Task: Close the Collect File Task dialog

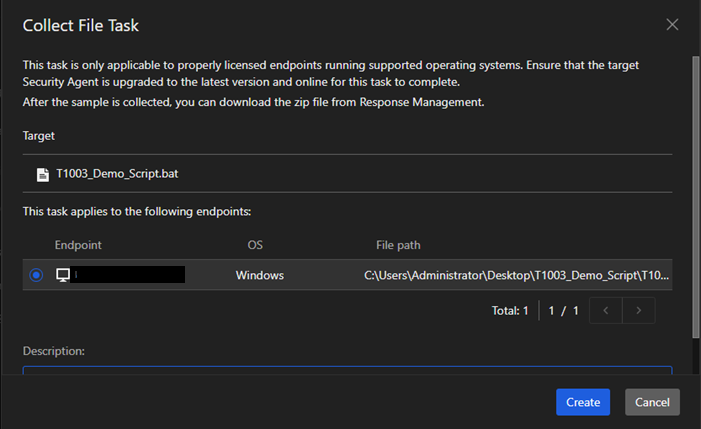Action: click(672, 24)
